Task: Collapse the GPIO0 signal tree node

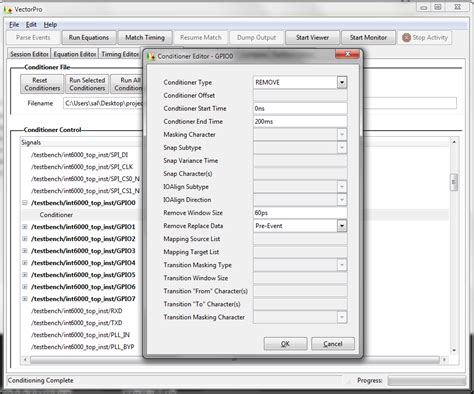Action: coord(25,203)
